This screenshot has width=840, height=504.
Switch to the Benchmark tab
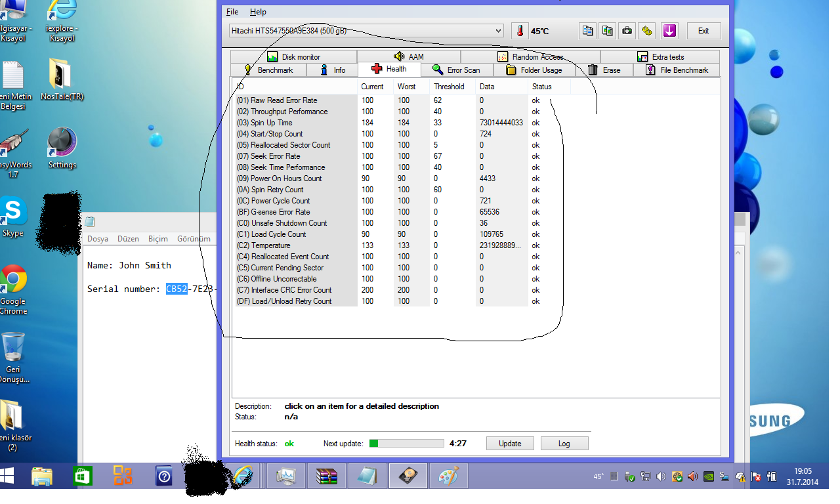(x=267, y=70)
